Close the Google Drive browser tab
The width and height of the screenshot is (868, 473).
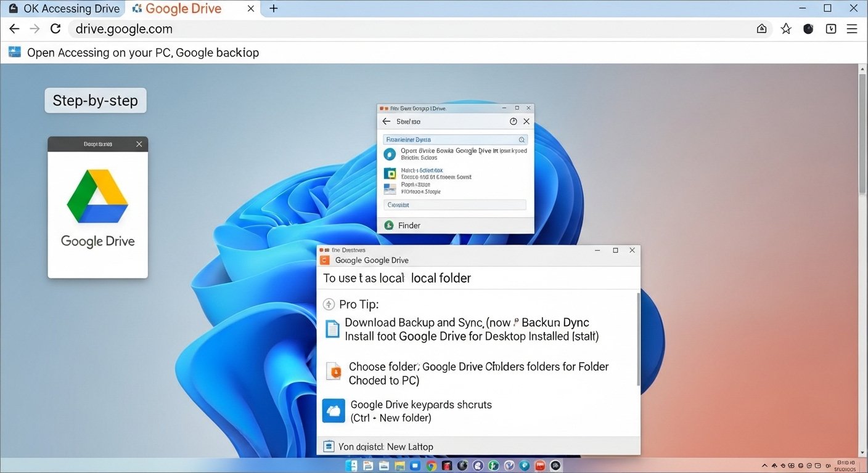point(250,9)
